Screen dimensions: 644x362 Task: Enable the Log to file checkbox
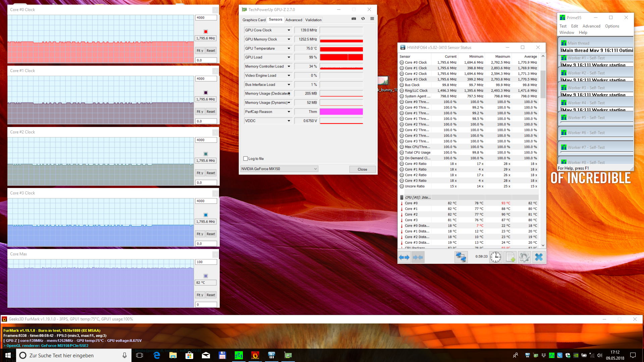tap(246, 159)
